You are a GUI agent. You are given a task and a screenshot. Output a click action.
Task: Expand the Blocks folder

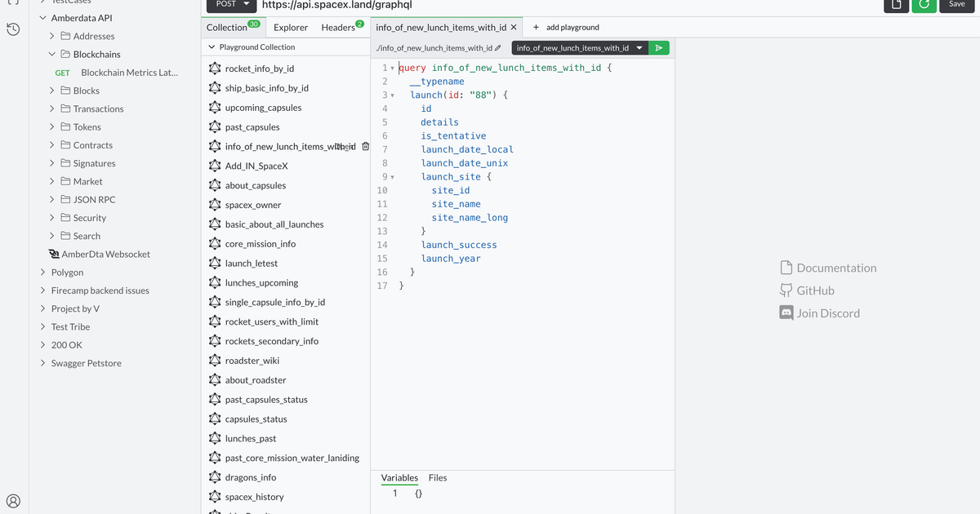click(x=52, y=91)
